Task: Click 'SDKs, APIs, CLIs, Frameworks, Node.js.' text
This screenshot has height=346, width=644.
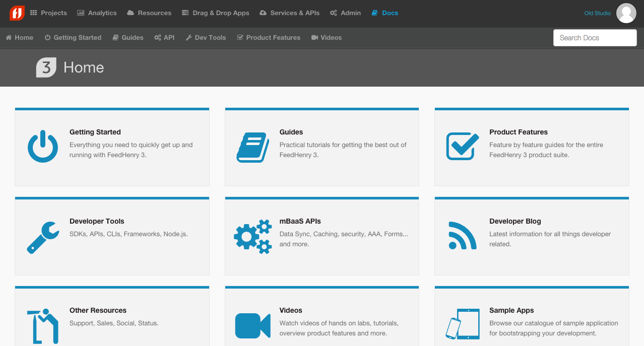Action: click(128, 234)
